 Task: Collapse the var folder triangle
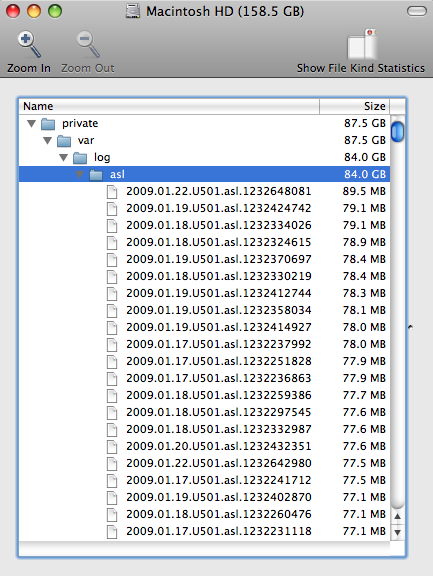47,140
